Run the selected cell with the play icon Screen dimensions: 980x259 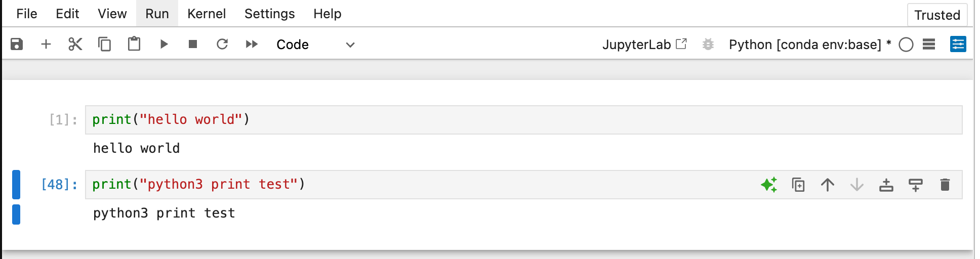(x=164, y=44)
